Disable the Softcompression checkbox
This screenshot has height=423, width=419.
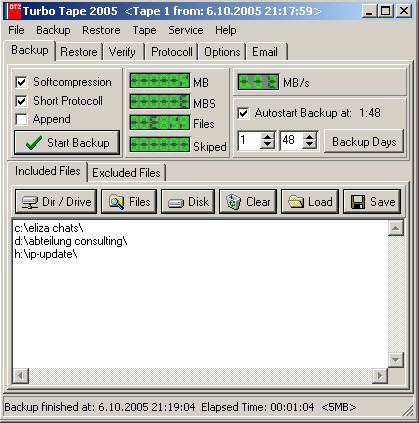pos(21,82)
